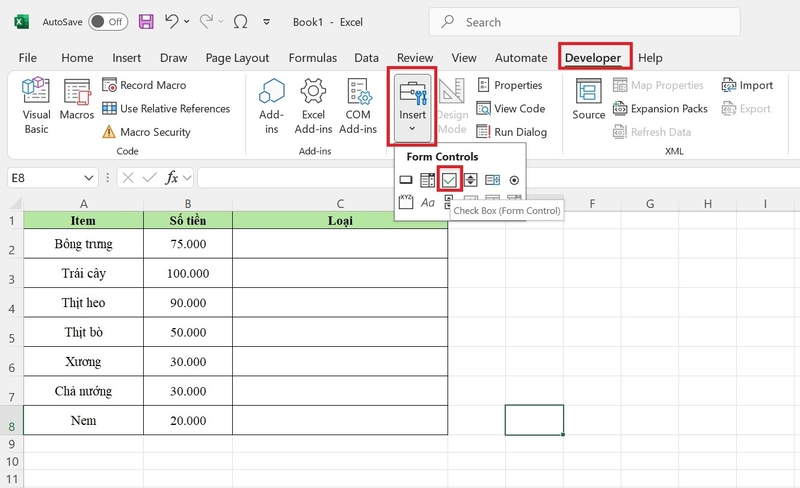800x488 pixels.
Task: Start Record Macro
Action: pos(144,85)
